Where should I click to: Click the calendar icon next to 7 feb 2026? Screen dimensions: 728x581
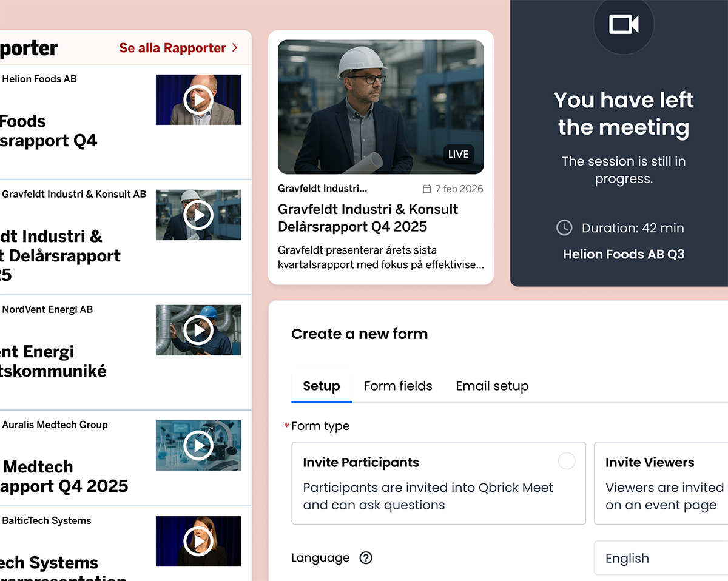pos(426,189)
